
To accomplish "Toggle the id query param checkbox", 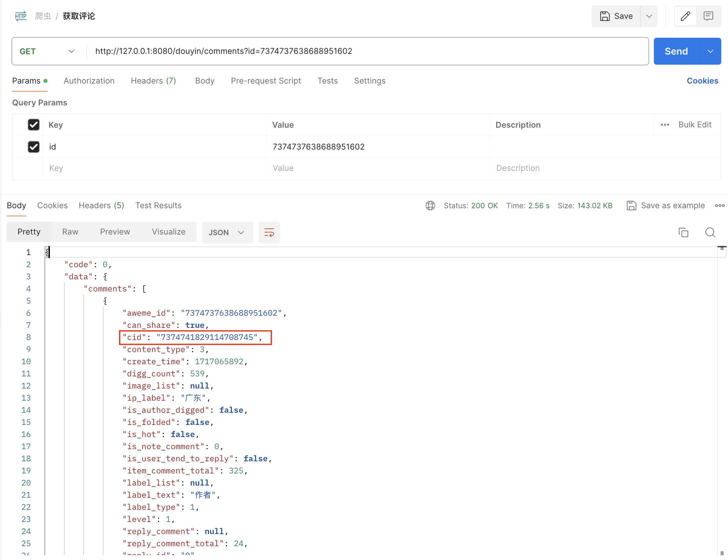I will coord(33,147).
